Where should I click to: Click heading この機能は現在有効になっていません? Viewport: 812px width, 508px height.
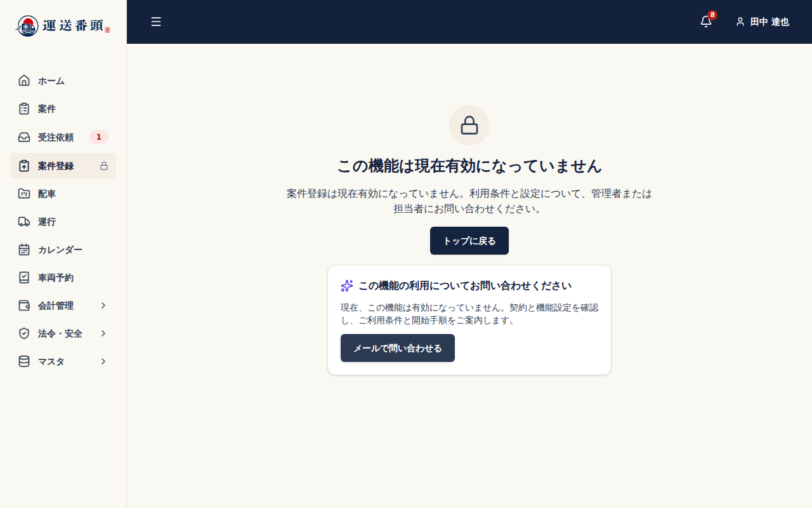pyautogui.click(x=469, y=166)
